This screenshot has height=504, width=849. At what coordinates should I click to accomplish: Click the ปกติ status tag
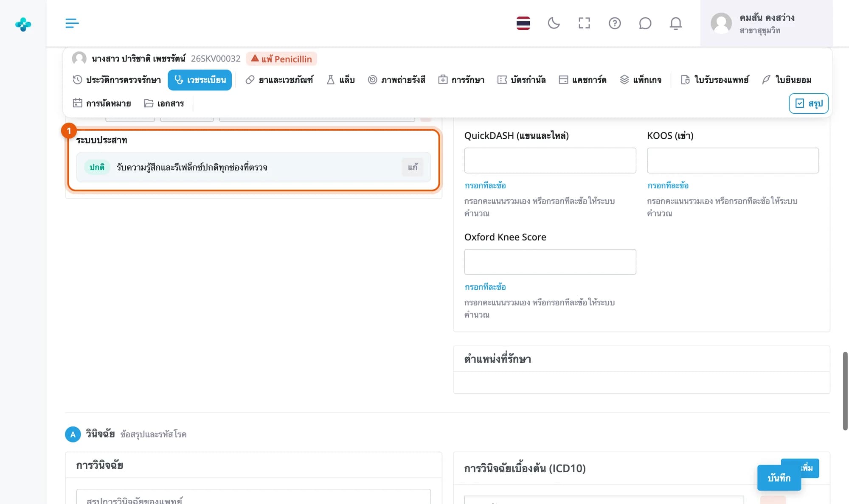pyautogui.click(x=97, y=167)
